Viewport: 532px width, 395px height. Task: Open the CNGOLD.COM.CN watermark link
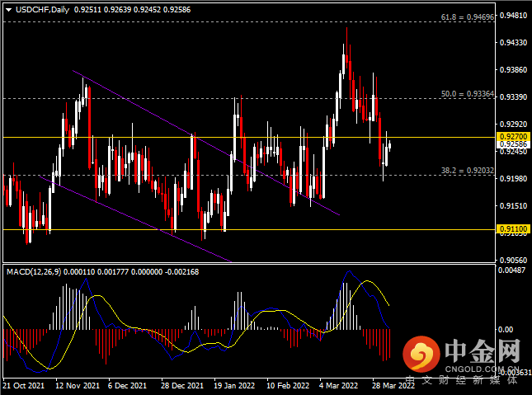(x=482, y=369)
